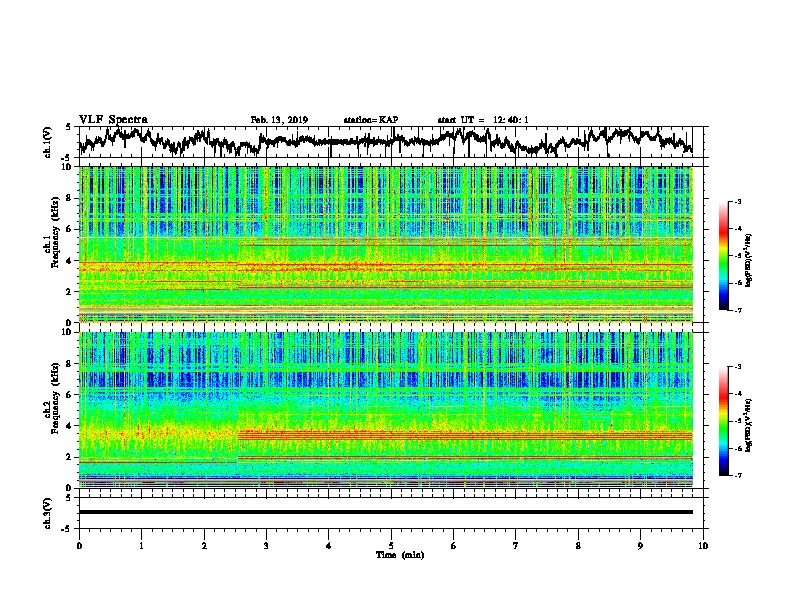Click the "VLF Spectra" plot title

(113, 120)
